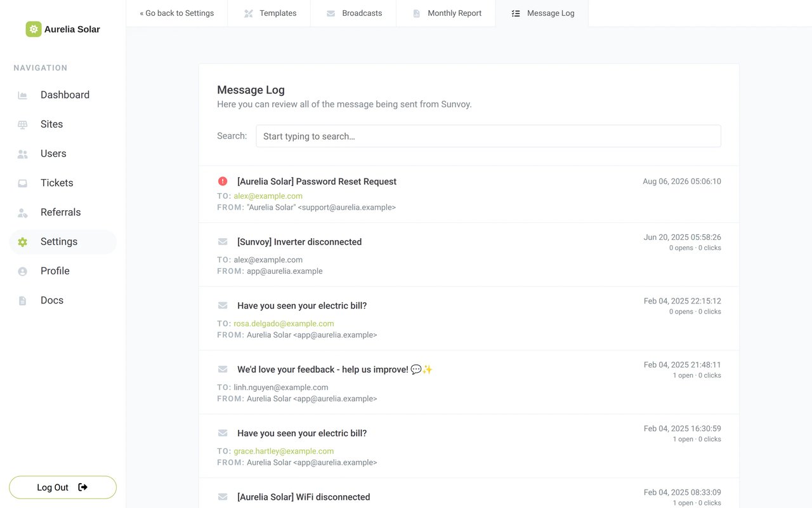The width and height of the screenshot is (812, 508).
Task: Open '[Sunvoy] Inverter disconnected' message
Action: point(299,242)
